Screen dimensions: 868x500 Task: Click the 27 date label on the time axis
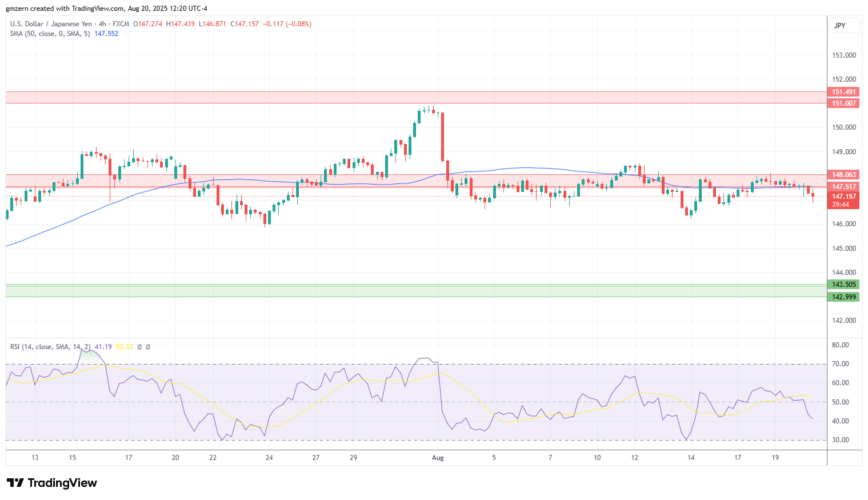316,458
